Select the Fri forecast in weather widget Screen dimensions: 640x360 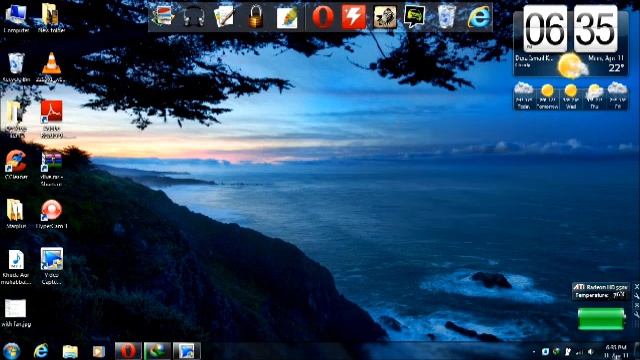pyautogui.click(x=617, y=96)
